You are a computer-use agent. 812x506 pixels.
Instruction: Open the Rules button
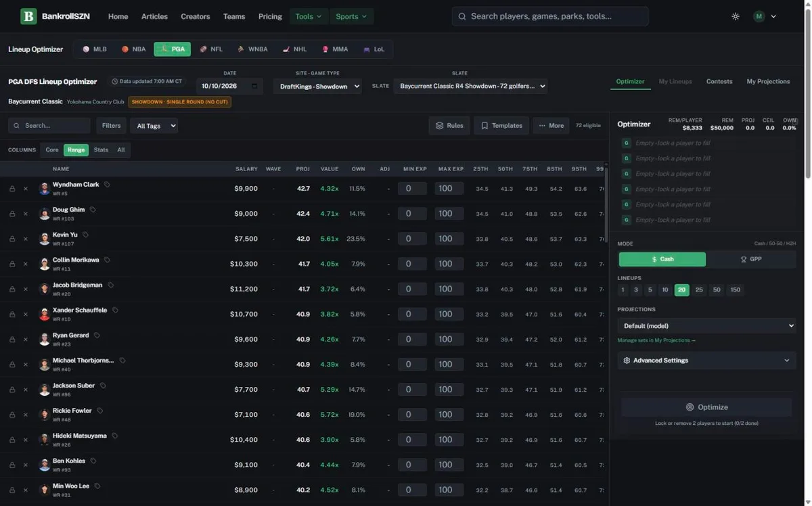click(449, 125)
